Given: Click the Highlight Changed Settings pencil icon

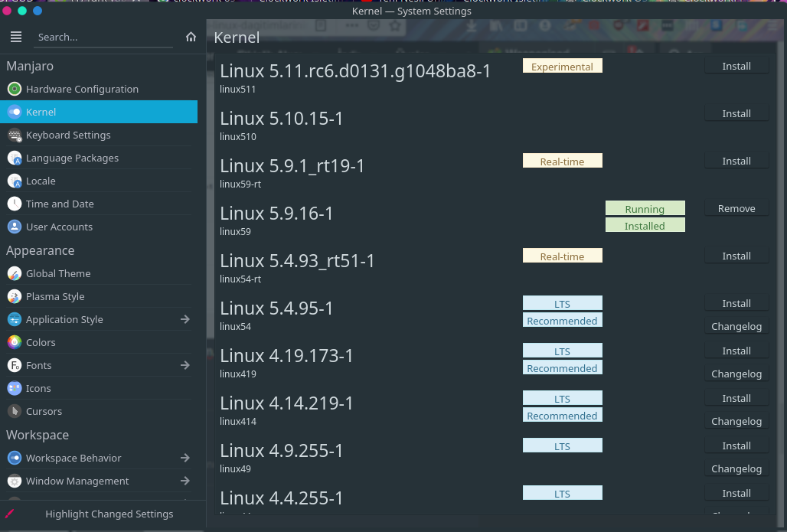Looking at the screenshot, I should tap(9, 514).
